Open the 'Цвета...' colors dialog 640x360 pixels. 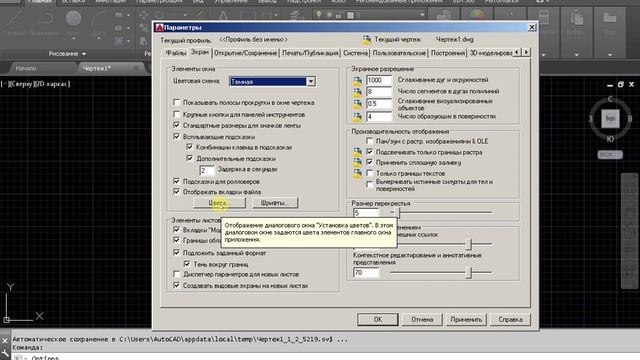220,203
